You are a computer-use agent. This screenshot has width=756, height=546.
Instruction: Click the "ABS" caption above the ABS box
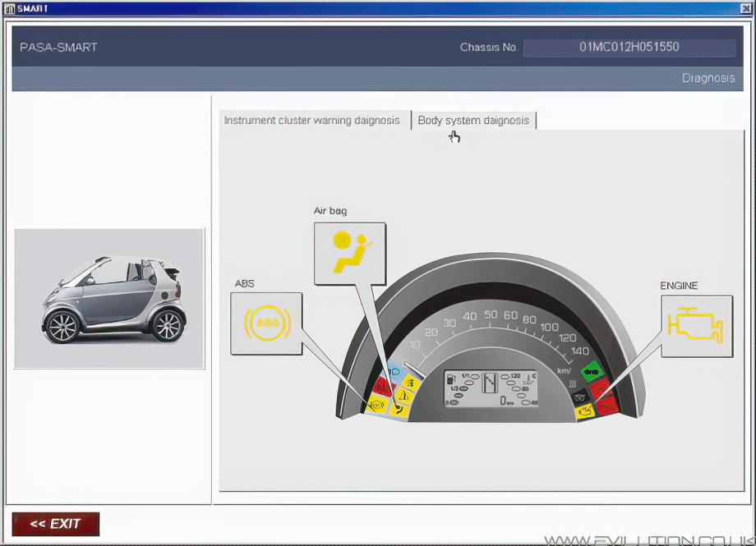[x=244, y=284]
